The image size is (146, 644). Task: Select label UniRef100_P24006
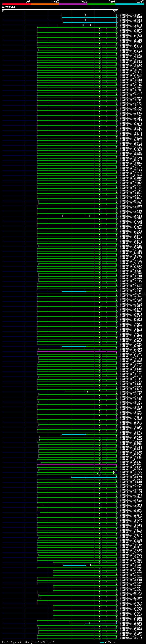point(131,289)
